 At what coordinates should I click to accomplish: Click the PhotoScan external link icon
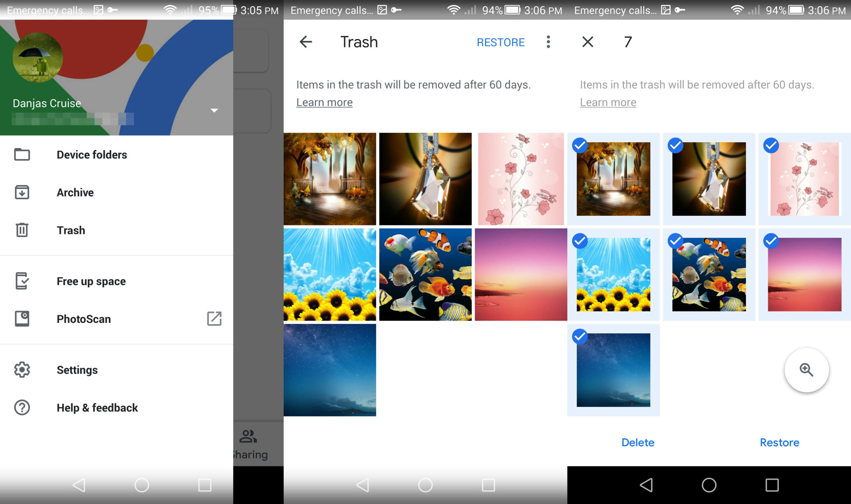(x=214, y=319)
